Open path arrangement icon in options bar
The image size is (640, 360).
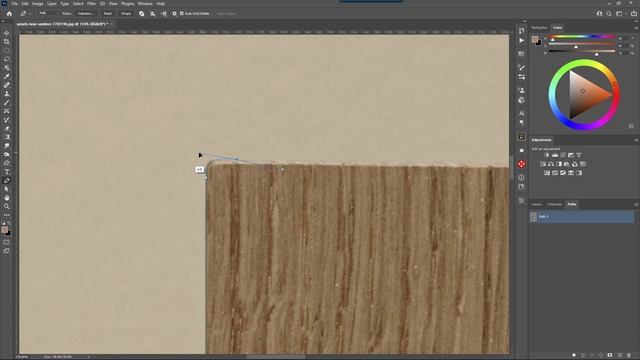tap(164, 13)
